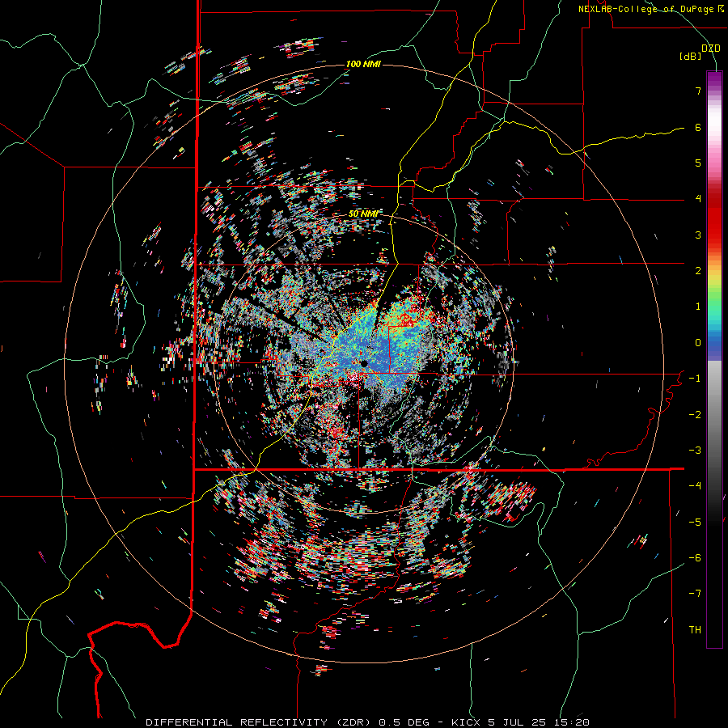Click the TH threshold label on legend

[695, 630]
